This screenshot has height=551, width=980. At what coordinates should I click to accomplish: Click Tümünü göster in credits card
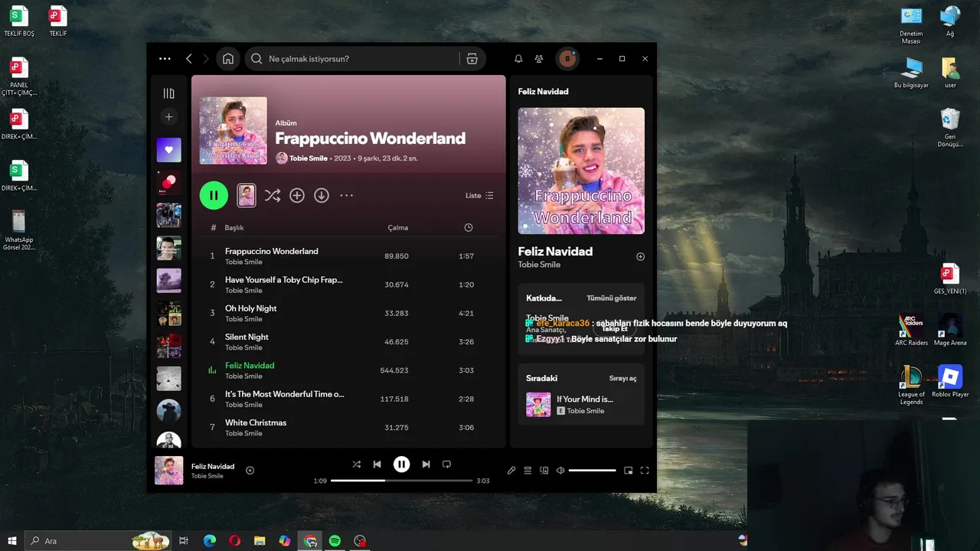612,298
